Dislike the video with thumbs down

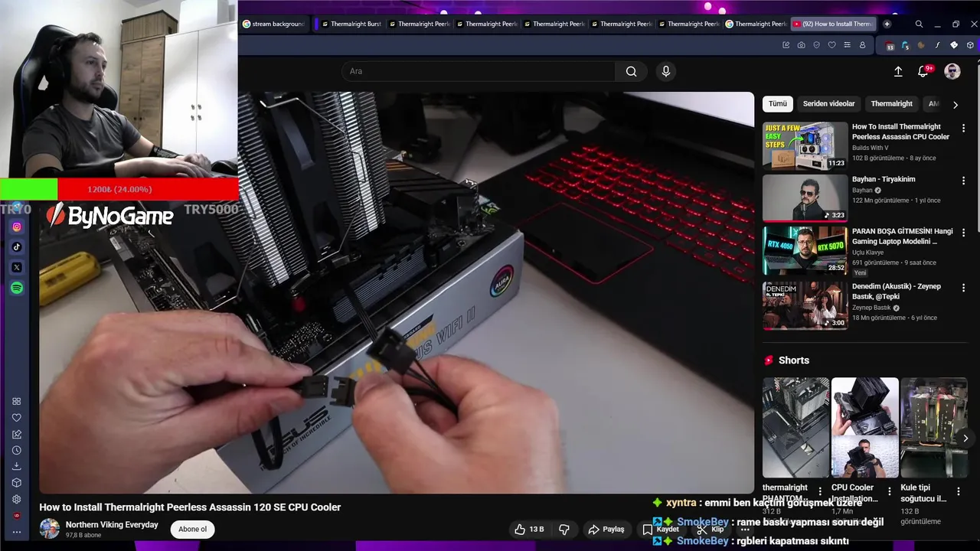point(564,530)
